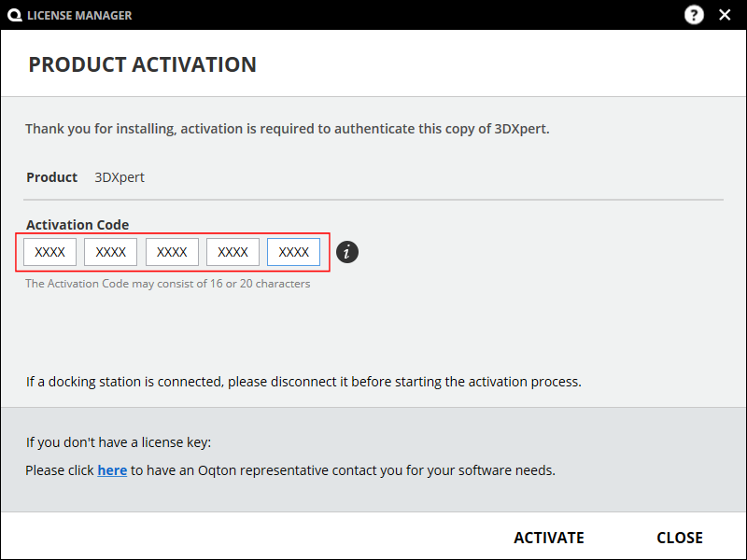Click the circular information badge for code details
Image resolution: width=747 pixels, height=560 pixels.
(346, 252)
